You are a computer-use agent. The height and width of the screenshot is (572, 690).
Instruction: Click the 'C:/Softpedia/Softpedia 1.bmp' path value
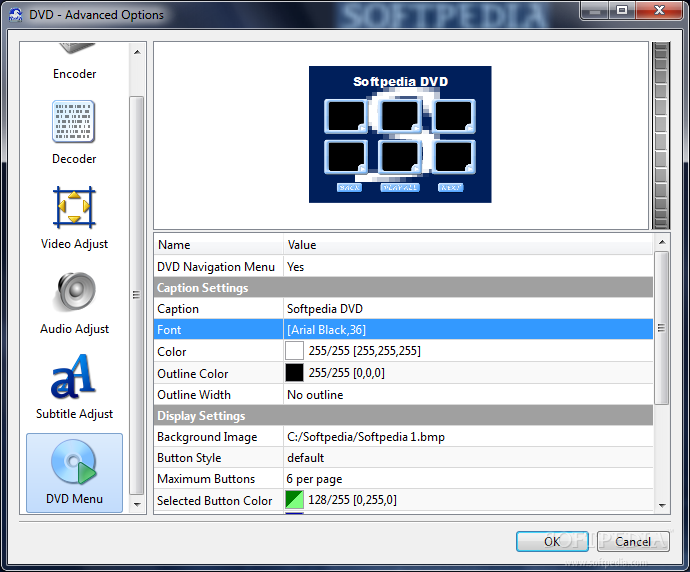point(366,437)
